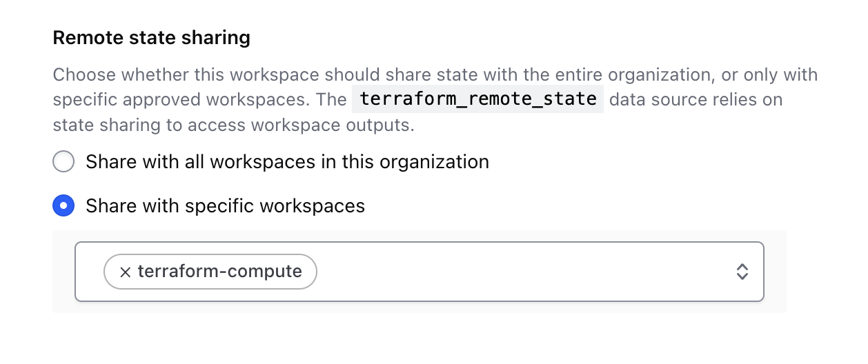Expand the specific workspaces combo box
868x364 pixels.
tap(420, 272)
